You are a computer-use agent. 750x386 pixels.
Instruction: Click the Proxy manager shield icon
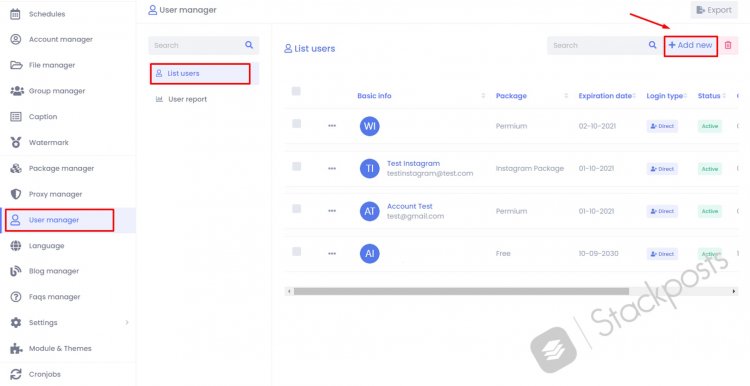(x=16, y=194)
